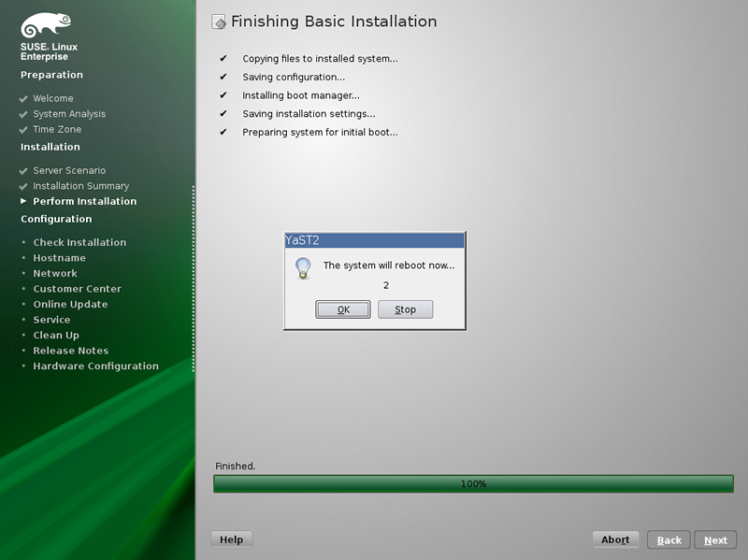Click the Installation Summary step checkmark
Viewport: 748px width, 560px height.
click(22, 186)
